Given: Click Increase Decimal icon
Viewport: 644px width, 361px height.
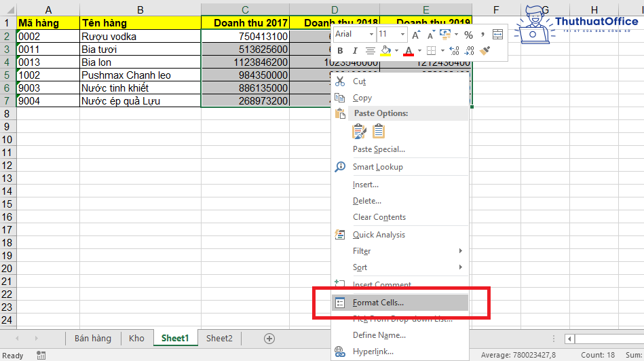Looking at the screenshot, I should point(454,51).
